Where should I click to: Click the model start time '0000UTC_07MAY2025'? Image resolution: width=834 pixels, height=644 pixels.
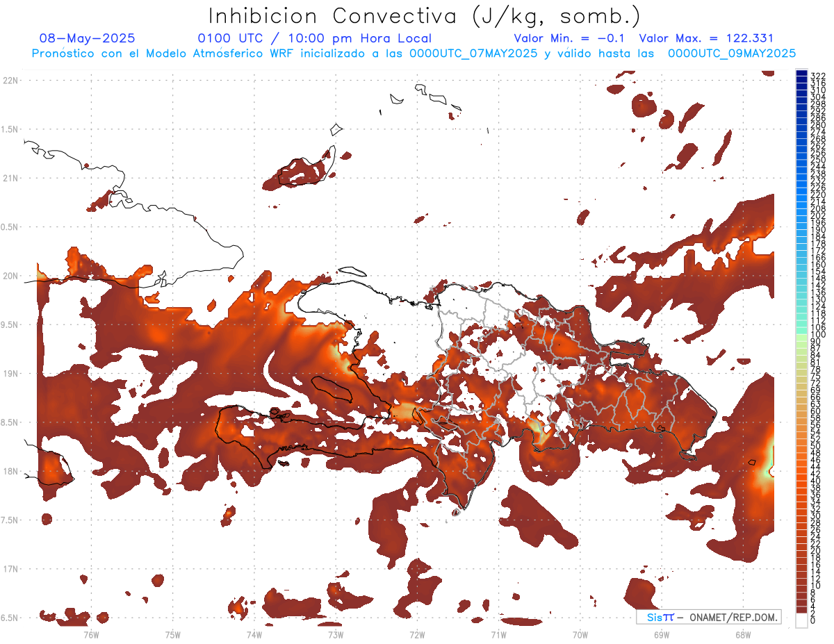473,53
